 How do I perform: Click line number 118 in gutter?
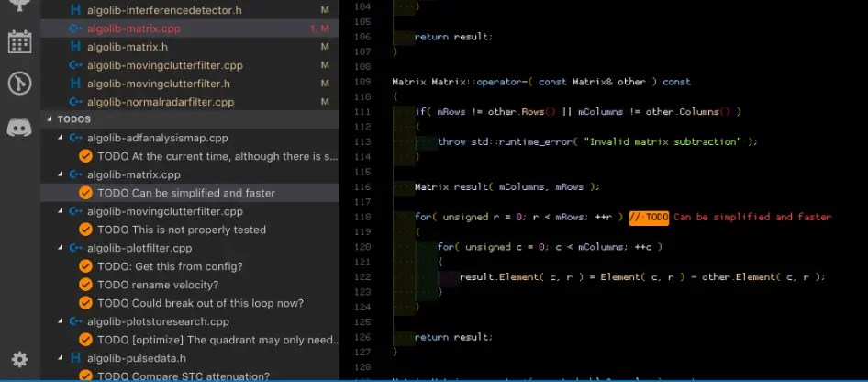(362, 217)
